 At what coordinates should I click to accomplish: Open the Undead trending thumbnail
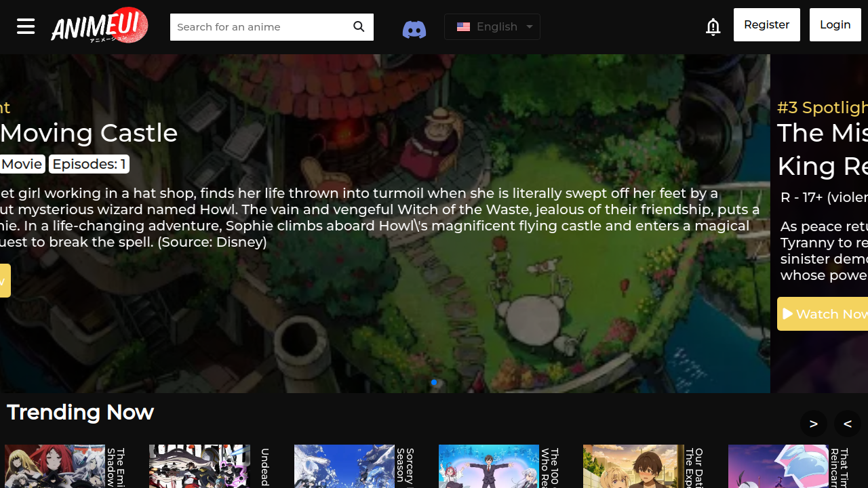[199, 466]
